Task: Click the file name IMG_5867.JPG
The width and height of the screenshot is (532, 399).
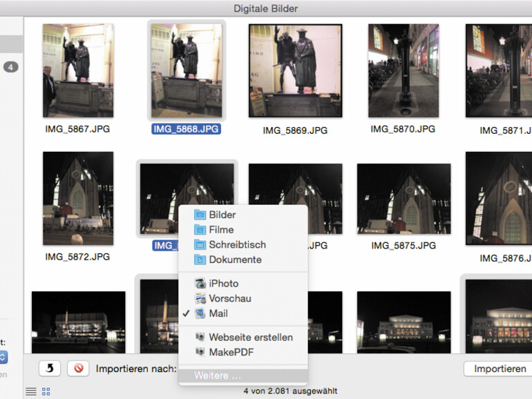Action: (x=77, y=129)
